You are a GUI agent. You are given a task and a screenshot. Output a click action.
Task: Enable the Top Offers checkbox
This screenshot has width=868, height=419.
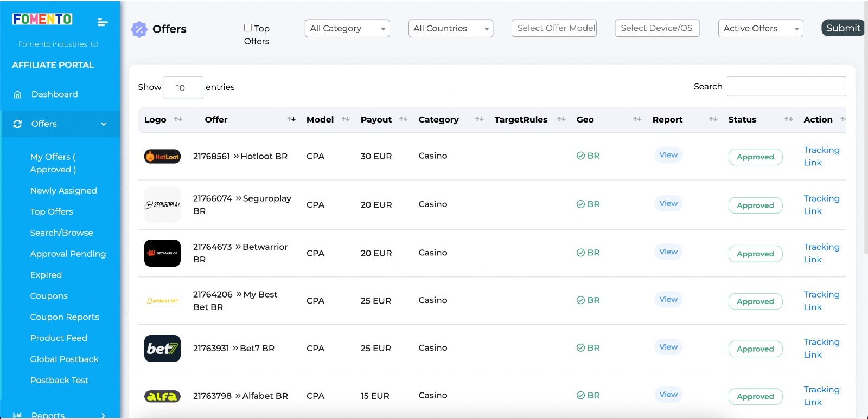tap(248, 28)
